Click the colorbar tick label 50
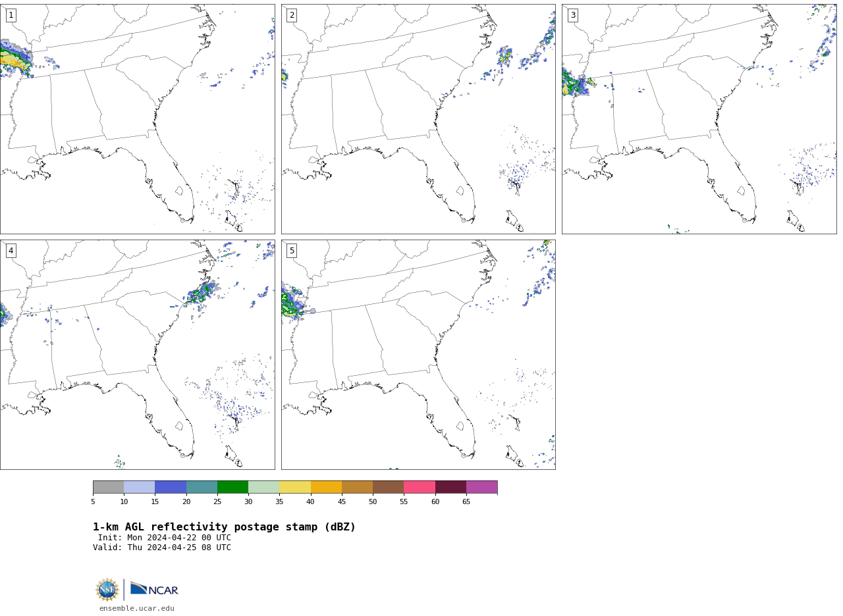Viewport: 843px width, 616px height. tap(373, 502)
